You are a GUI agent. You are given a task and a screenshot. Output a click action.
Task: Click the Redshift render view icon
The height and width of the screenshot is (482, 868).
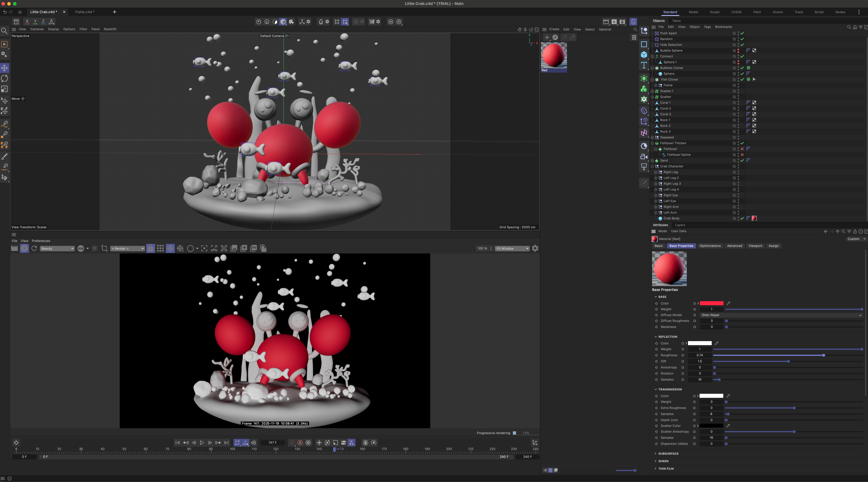(633, 22)
